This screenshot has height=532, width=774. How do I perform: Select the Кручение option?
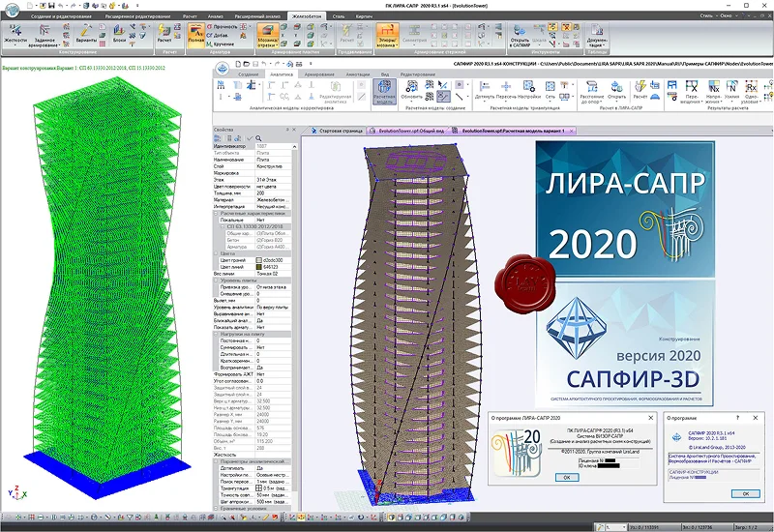221,44
